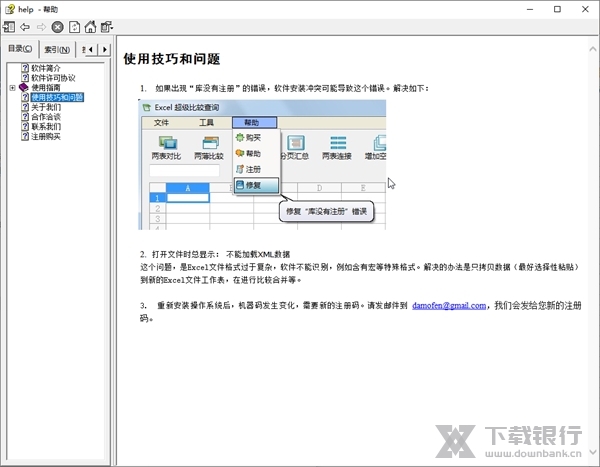This screenshot has height=467, width=600.
Task: Open the 注册购买 topic
Action: click(46, 136)
